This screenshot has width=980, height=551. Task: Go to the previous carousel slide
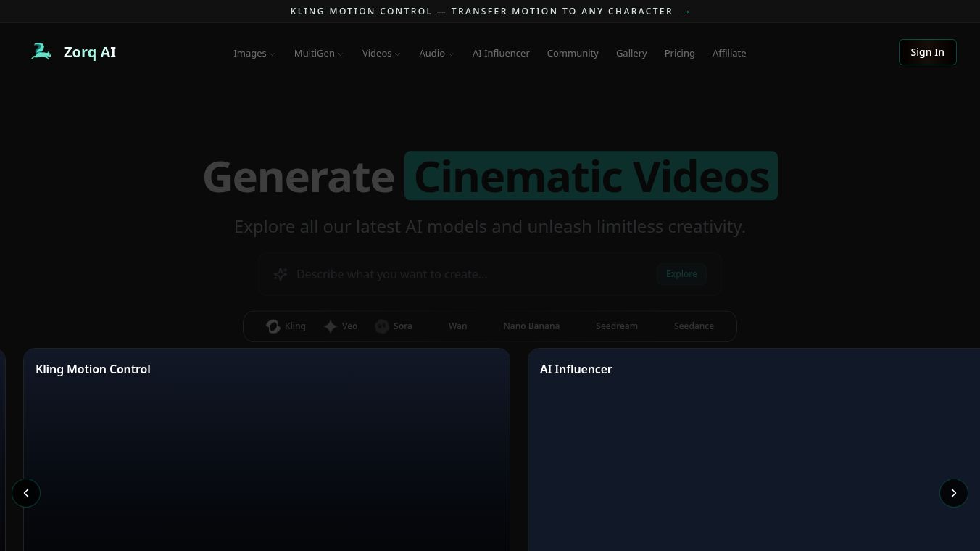tap(26, 493)
